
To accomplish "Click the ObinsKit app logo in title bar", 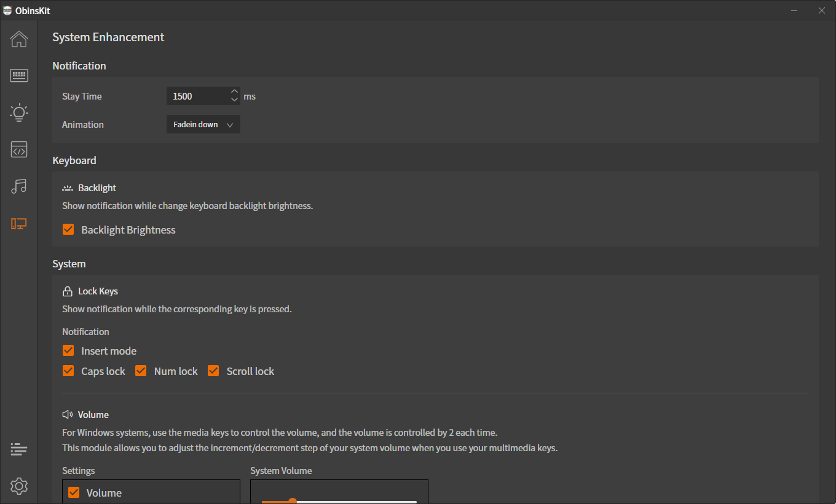I will coord(7,10).
